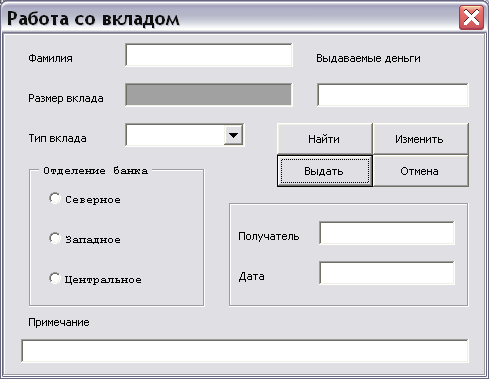The width and height of the screenshot is (489, 379).
Task: Click the Дата label
Action: click(x=252, y=276)
